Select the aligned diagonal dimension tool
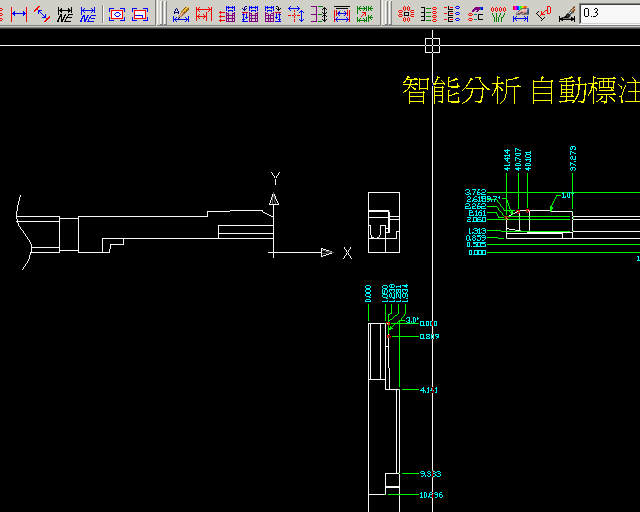Screen dimensions: 640x512 click(42, 14)
